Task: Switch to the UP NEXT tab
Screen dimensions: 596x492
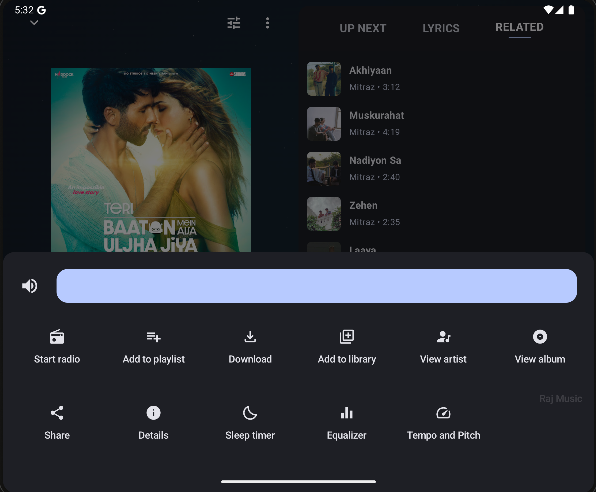Action: tap(363, 28)
